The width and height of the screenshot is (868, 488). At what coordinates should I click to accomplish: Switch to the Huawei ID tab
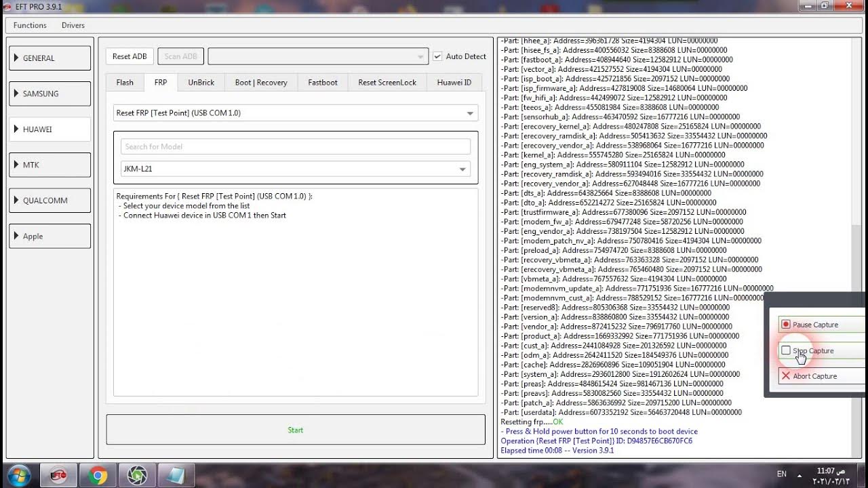pyautogui.click(x=454, y=82)
